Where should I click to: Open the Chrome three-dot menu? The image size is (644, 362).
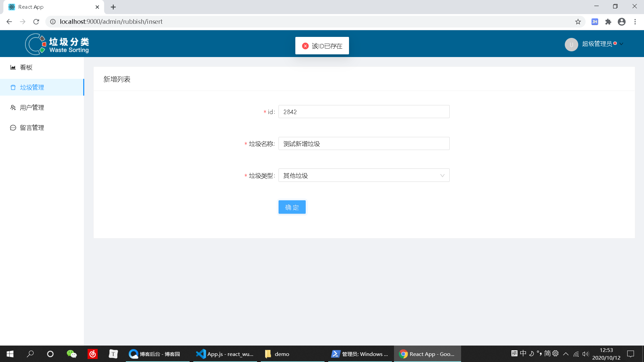point(635,22)
